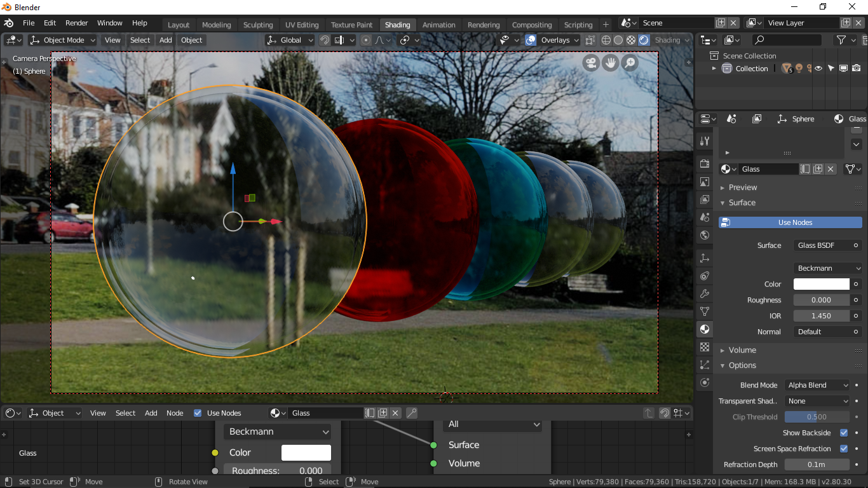Toggle Collection render camera icon
868x488 pixels.
[x=857, y=69]
